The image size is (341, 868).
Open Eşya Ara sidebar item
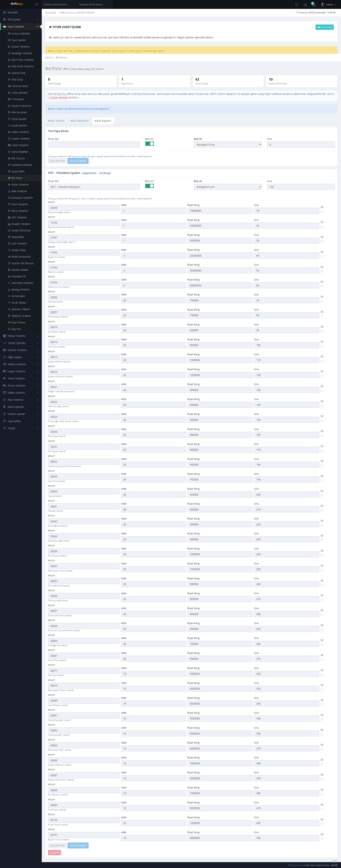coord(16,329)
